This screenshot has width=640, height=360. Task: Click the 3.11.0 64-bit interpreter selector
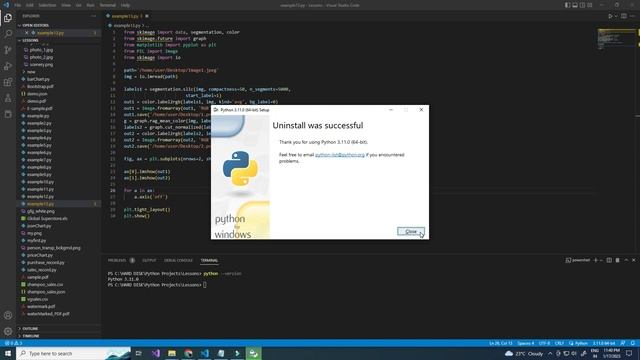pyautogui.click(x=604, y=343)
